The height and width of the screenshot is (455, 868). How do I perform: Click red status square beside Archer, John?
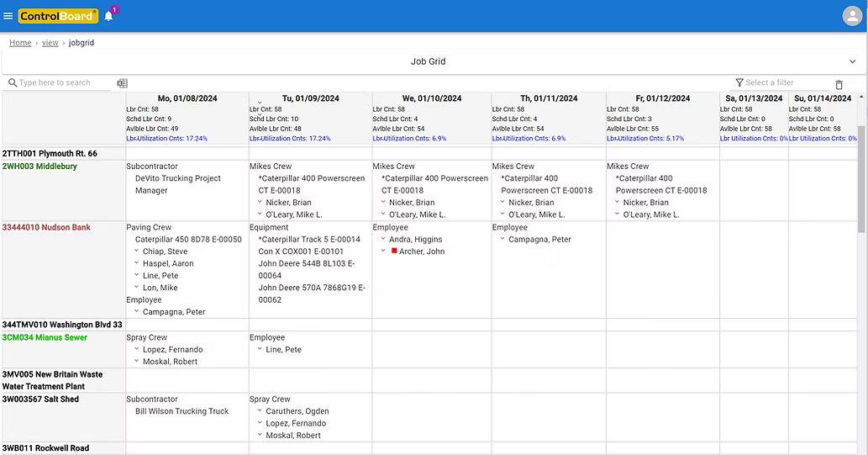(394, 251)
